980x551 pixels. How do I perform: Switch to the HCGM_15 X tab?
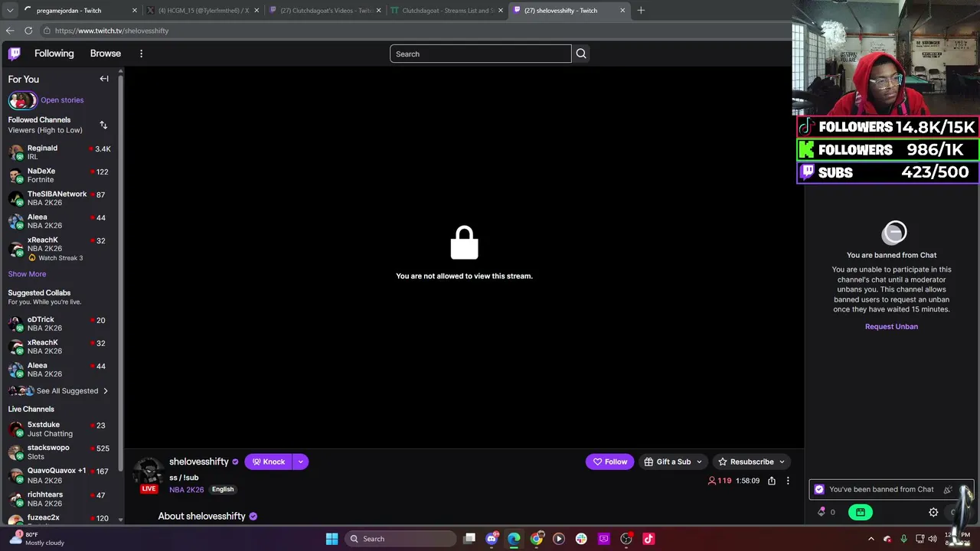click(x=202, y=11)
